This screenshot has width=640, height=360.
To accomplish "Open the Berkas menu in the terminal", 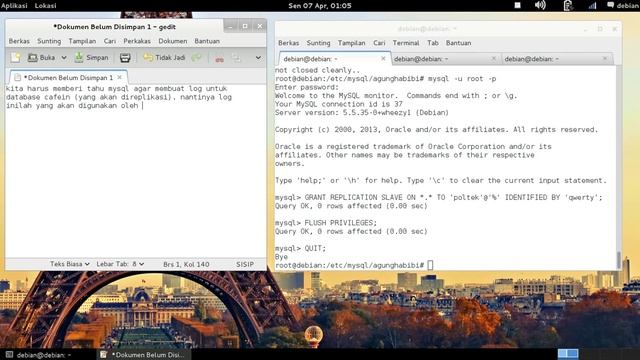I will [289, 43].
